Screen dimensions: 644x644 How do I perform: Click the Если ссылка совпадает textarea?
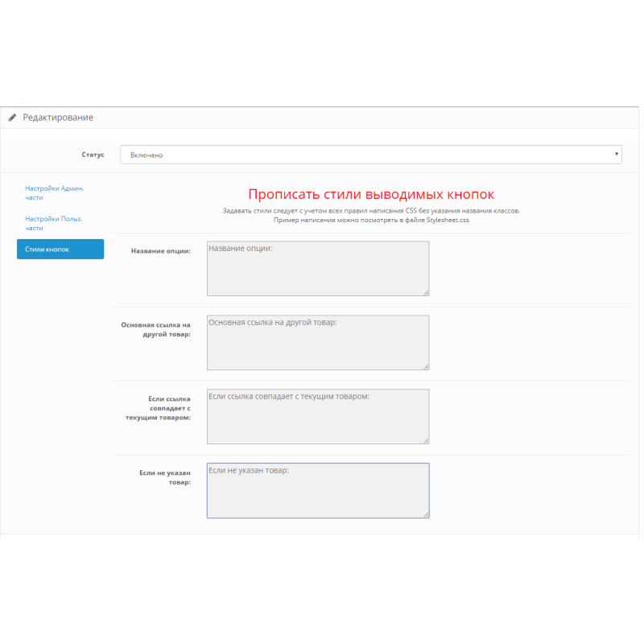point(317,415)
